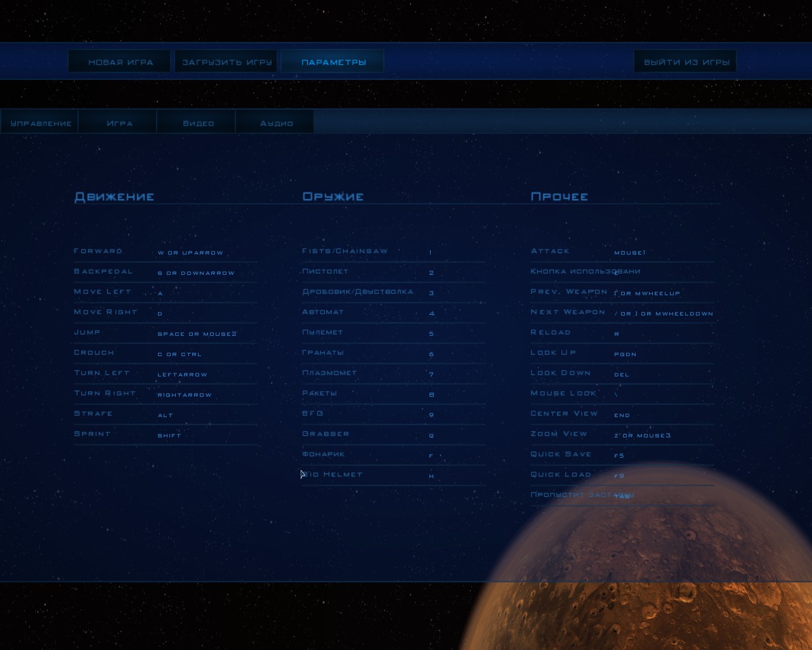Viewport: 812px width, 650px height.
Task: Click the Center View binding
Action: point(622,415)
